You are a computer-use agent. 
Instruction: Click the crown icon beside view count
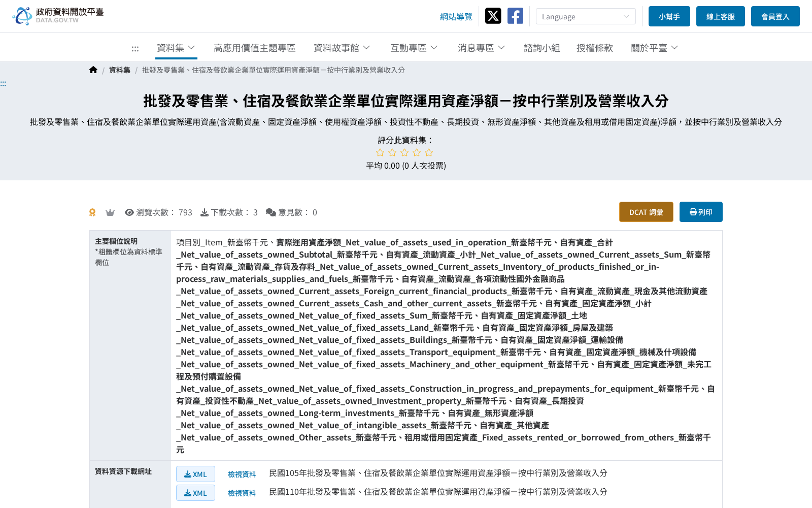(x=110, y=212)
